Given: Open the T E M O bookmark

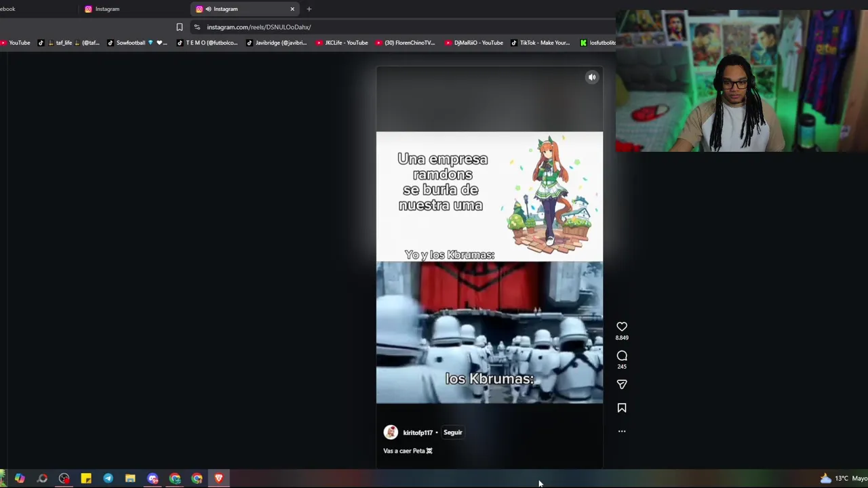Looking at the screenshot, I should pyautogui.click(x=208, y=43).
